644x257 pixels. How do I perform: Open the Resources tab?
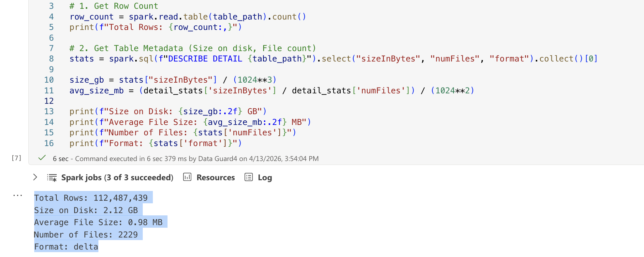click(215, 178)
